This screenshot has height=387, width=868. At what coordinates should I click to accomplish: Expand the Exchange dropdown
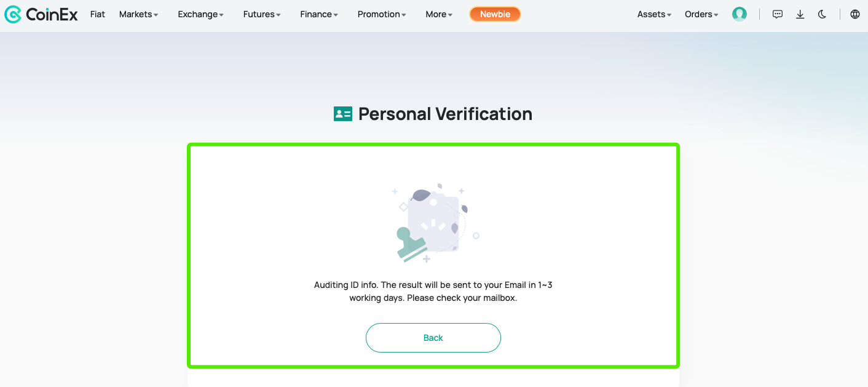[x=200, y=14]
